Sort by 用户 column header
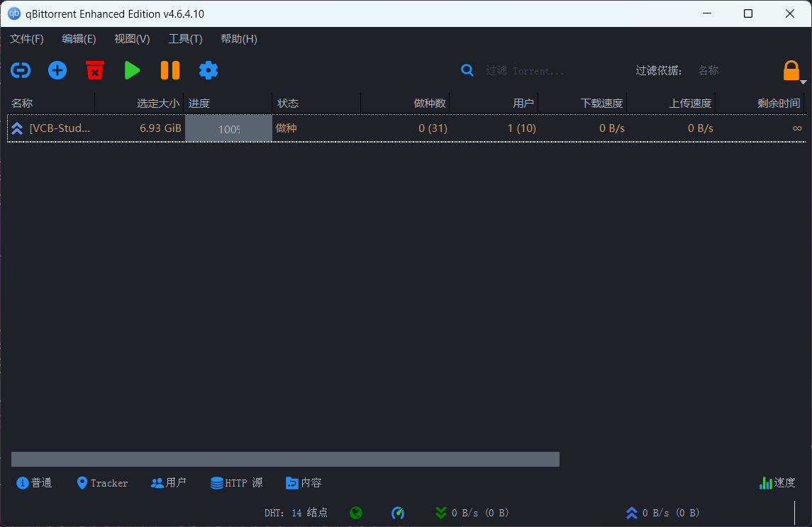 [x=494, y=103]
